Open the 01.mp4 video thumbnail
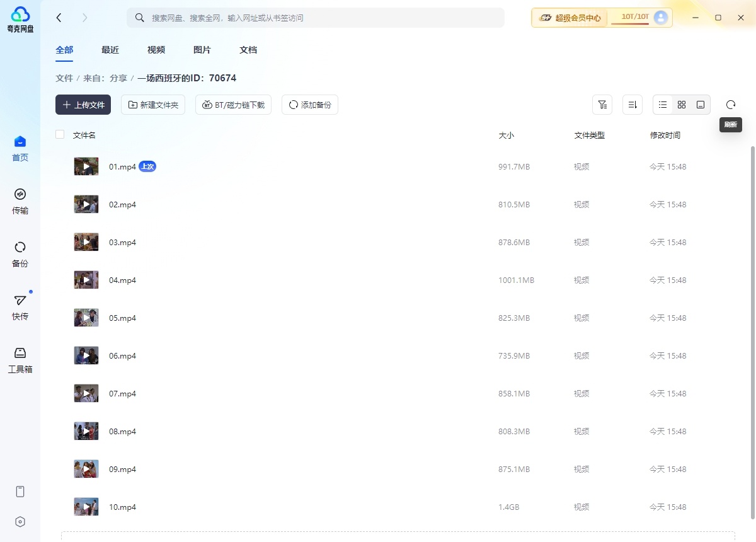 click(86, 166)
